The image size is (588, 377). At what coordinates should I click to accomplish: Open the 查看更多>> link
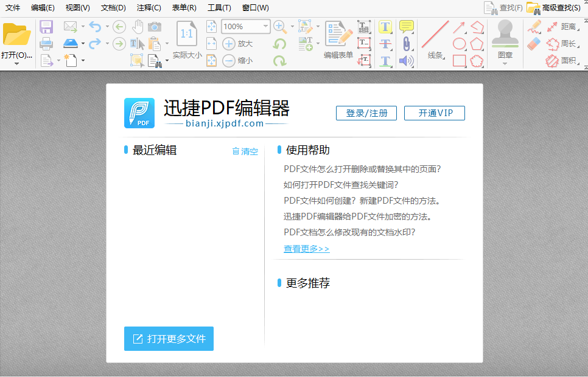tap(306, 249)
